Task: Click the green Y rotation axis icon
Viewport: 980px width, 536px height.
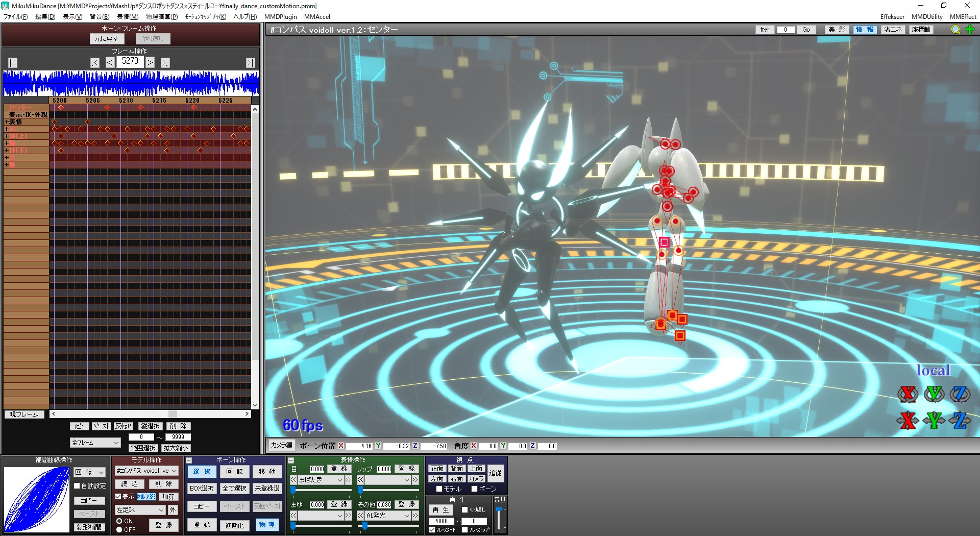Action: pos(934,394)
